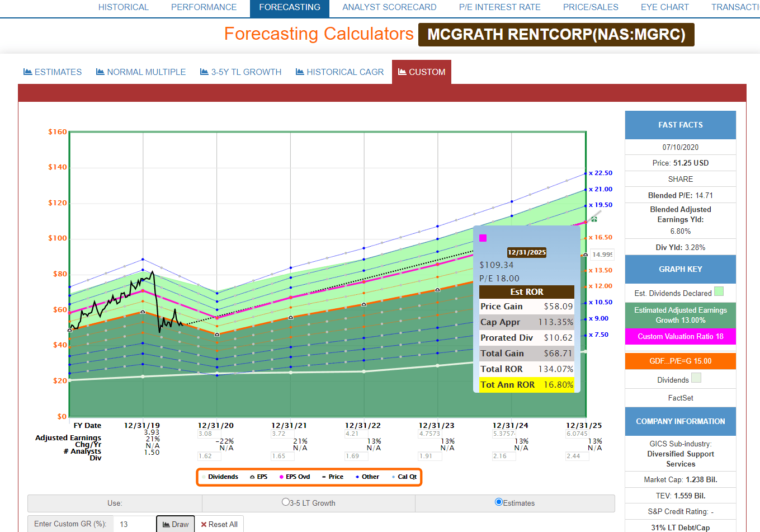The width and height of the screenshot is (760, 532).
Task: Toggle the EPS legend item
Action: click(259, 477)
